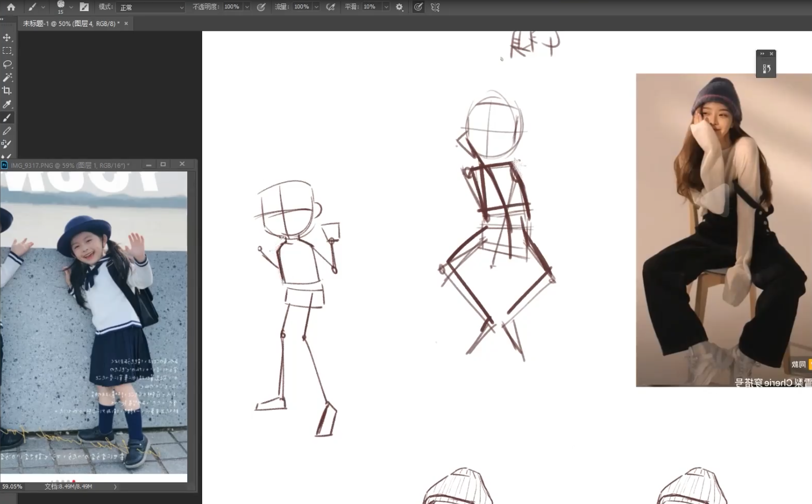Image resolution: width=812 pixels, height=504 pixels.
Task: Maximize the IMG_9317.PNG floating window
Action: coord(163,164)
